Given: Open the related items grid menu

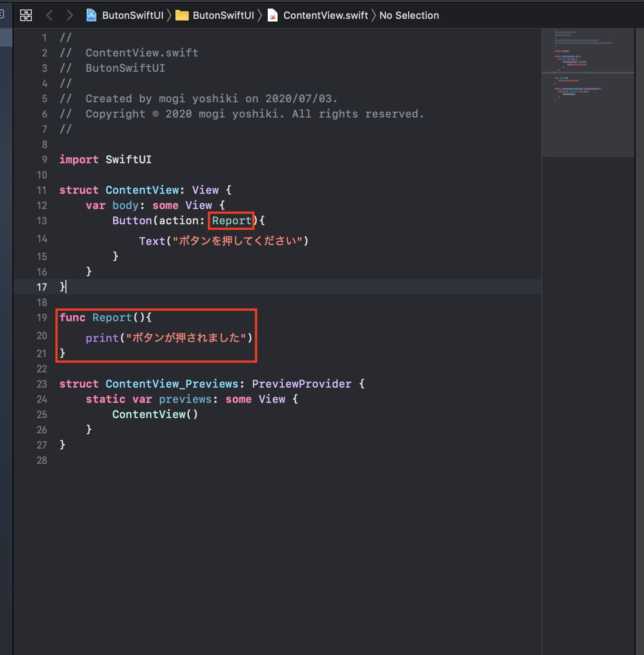Looking at the screenshot, I should pos(26,15).
